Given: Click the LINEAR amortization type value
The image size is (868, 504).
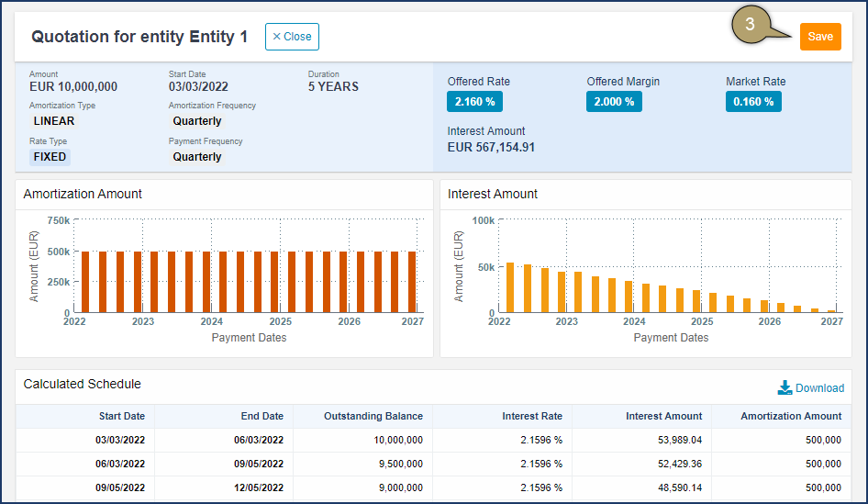Looking at the screenshot, I should 54,121.
